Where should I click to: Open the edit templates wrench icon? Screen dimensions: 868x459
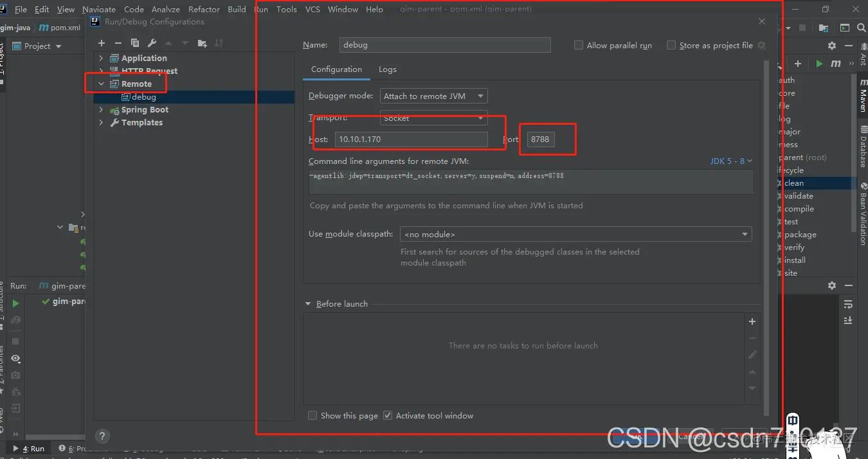pyautogui.click(x=152, y=43)
